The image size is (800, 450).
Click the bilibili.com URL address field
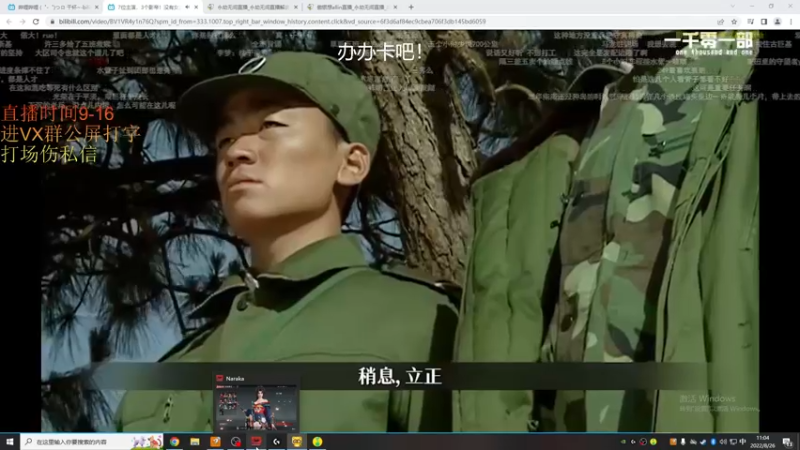point(378,21)
